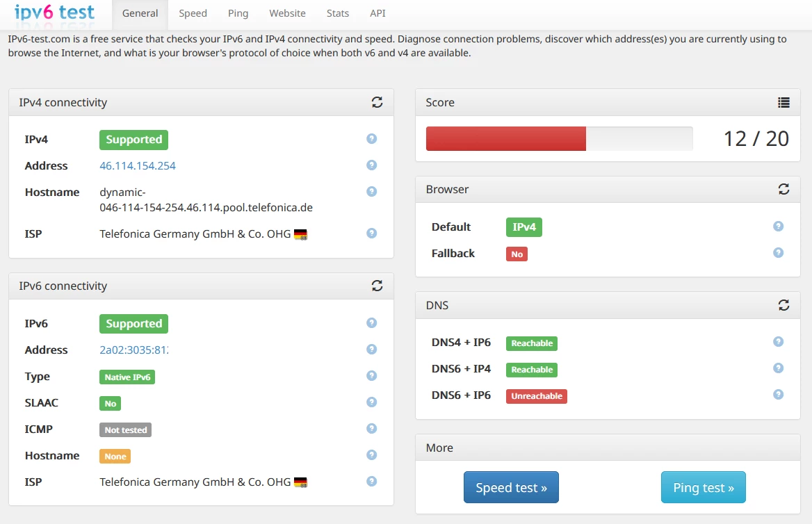Open help for IPv4 ISP row
812x524 pixels.
(x=371, y=234)
